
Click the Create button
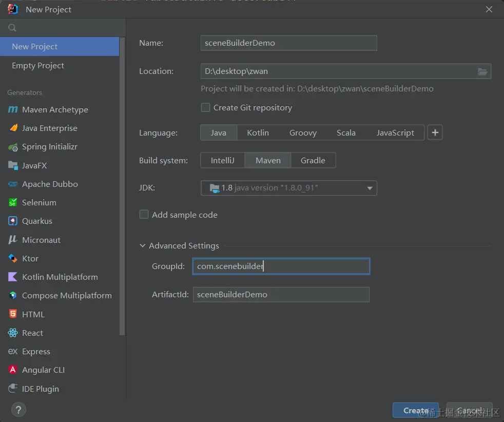point(415,410)
